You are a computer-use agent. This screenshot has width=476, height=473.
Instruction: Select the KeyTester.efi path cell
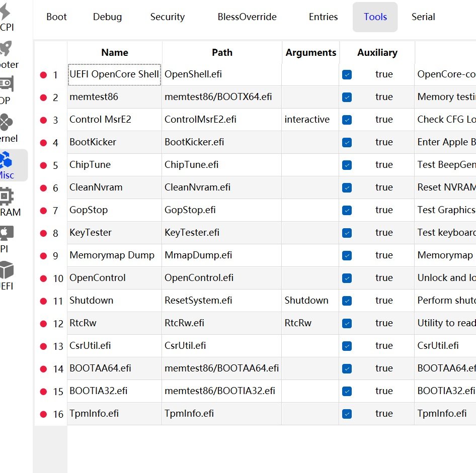tap(222, 233)
